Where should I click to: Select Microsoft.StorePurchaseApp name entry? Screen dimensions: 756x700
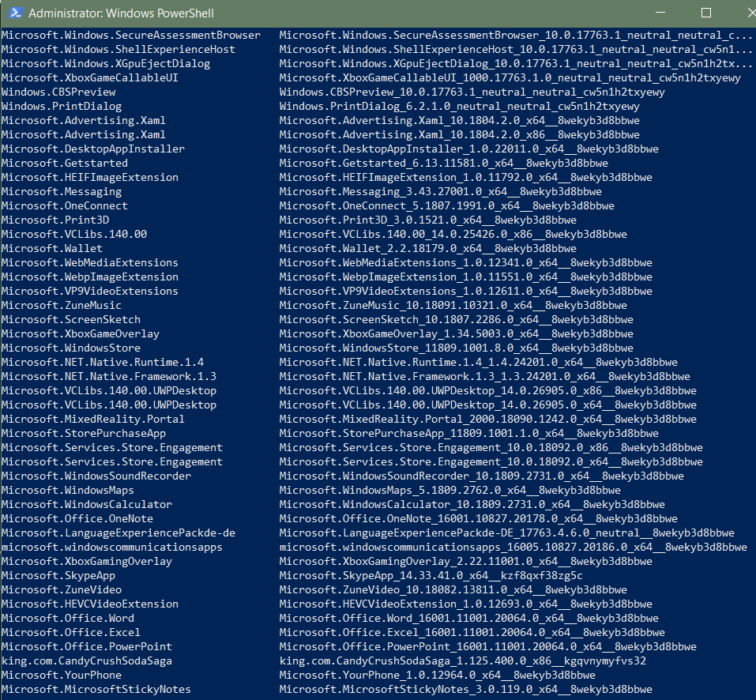(x=84, y=434)
